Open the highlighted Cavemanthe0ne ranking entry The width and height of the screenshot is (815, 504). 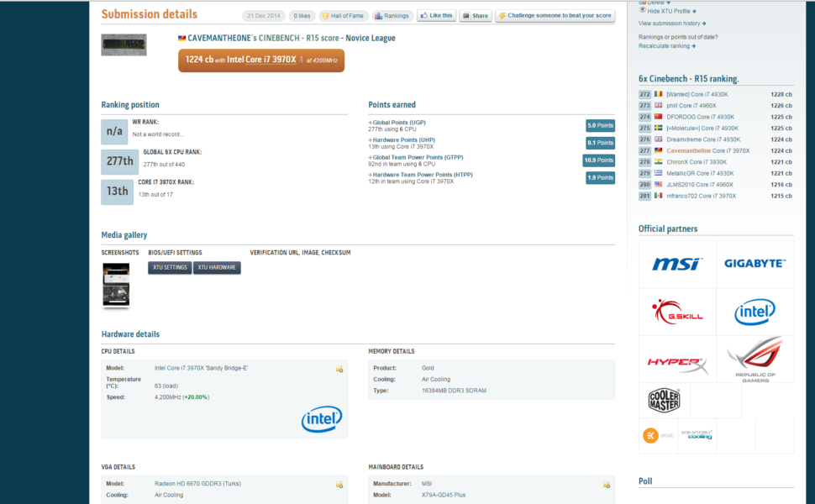click(708, 150)
